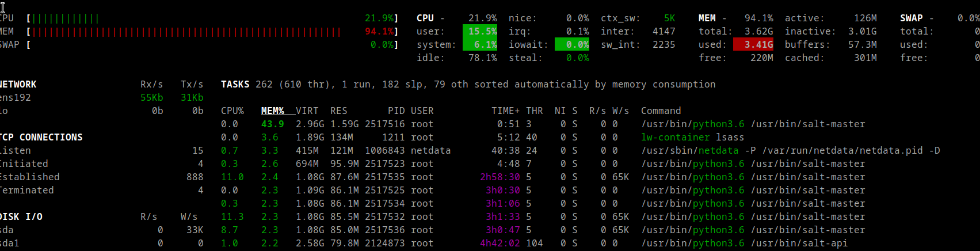
Task: Select the /usr/sbin/netdata command line
Action: click(x=791, y=151)
